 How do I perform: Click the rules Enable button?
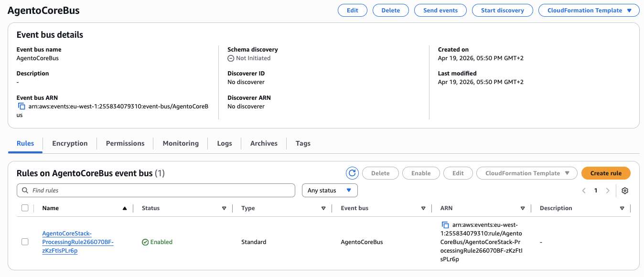(x=421, y=173)
